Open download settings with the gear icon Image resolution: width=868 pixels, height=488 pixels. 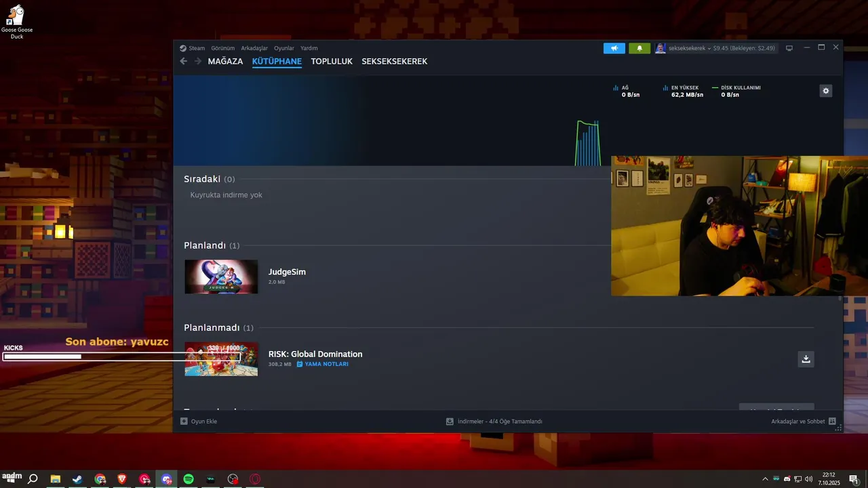[x=825, y=91]
